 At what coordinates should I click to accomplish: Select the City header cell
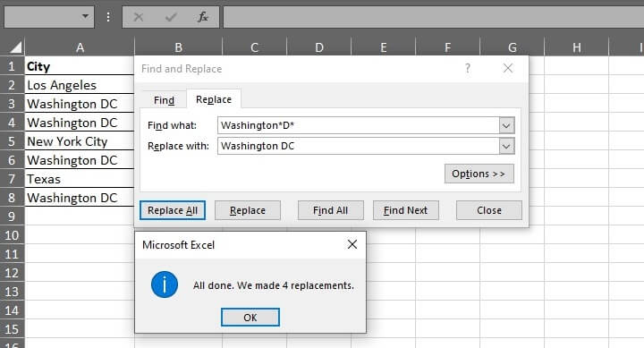(80, 66)
